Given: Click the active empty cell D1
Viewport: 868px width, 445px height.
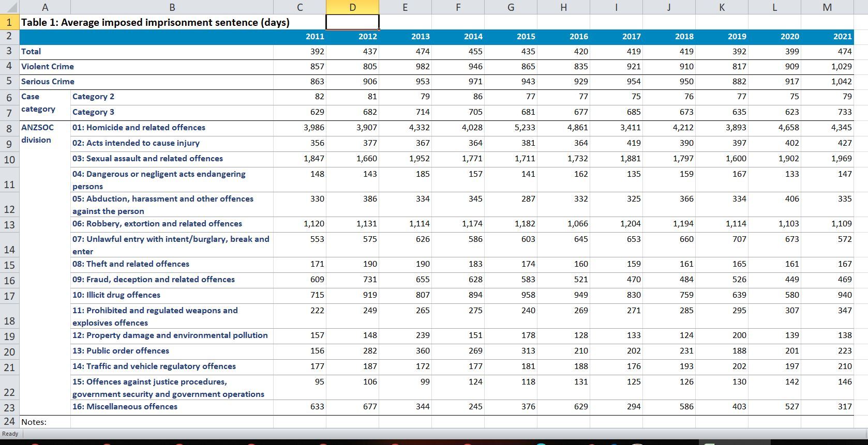Looking at the screenshot, I should point(352,22).
